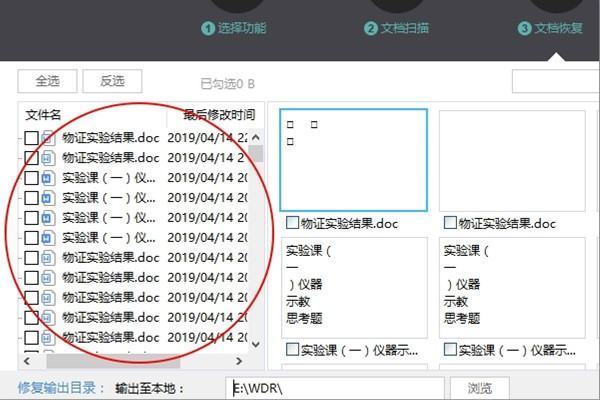The image size is (600, 400).
Task: Click the horizontal scrollbar thumb under file list
Action: [x=113, y=361]
